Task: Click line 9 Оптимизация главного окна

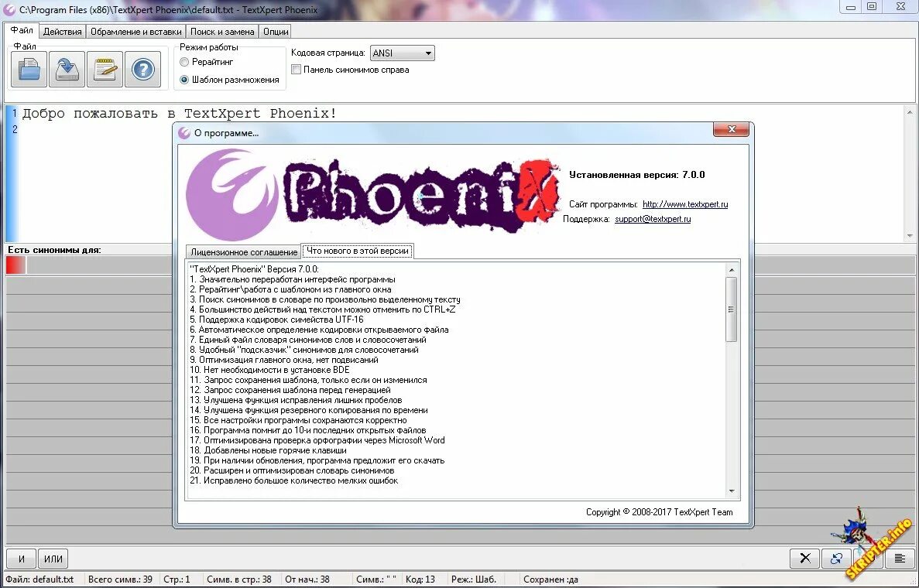Action: pyautogui.click(x=283, y=360)
